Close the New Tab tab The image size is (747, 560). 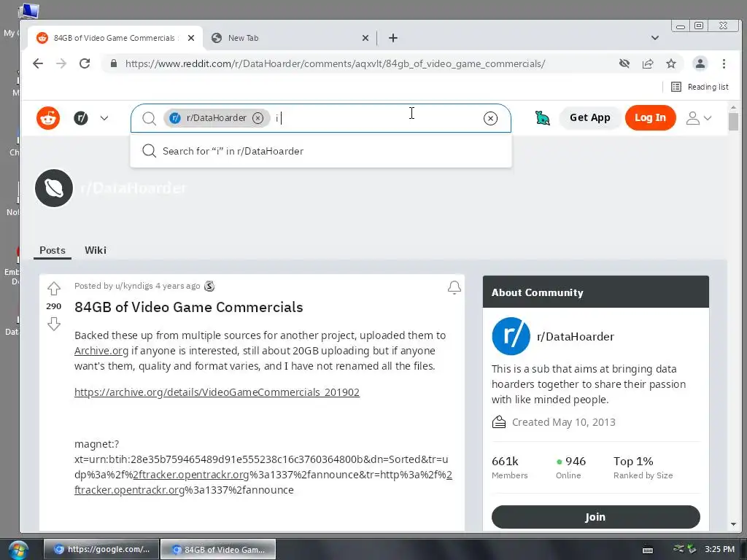click(x=365, y=38)
